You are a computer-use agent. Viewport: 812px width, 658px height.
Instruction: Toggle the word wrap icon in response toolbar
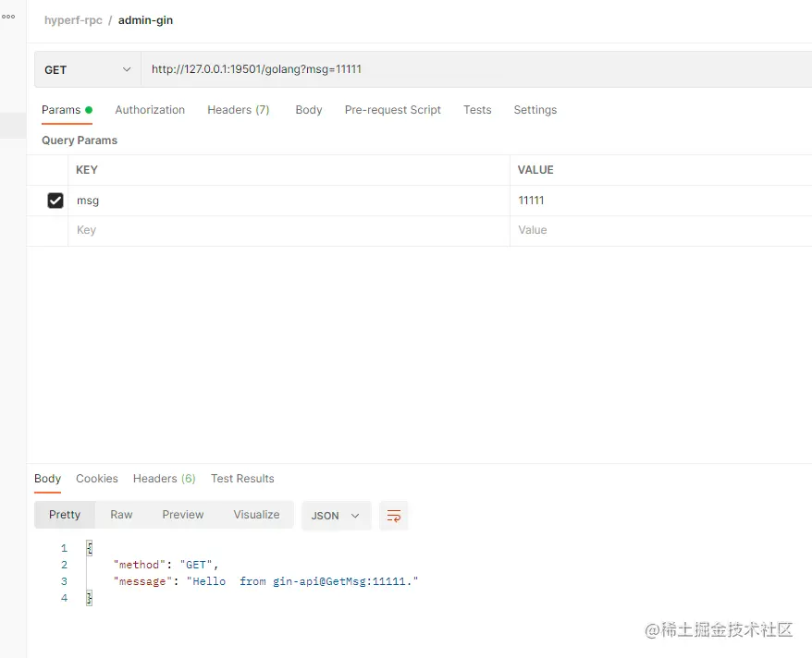(x=394, y=516)
